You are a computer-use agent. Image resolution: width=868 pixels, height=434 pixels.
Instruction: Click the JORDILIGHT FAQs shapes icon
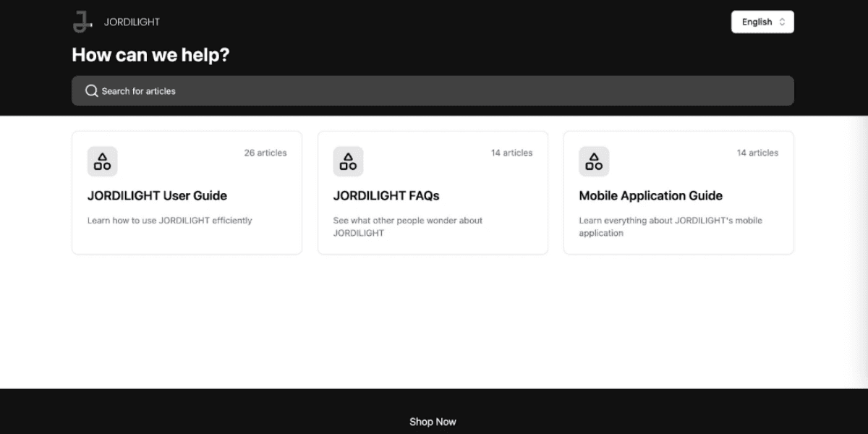(348, 161)
